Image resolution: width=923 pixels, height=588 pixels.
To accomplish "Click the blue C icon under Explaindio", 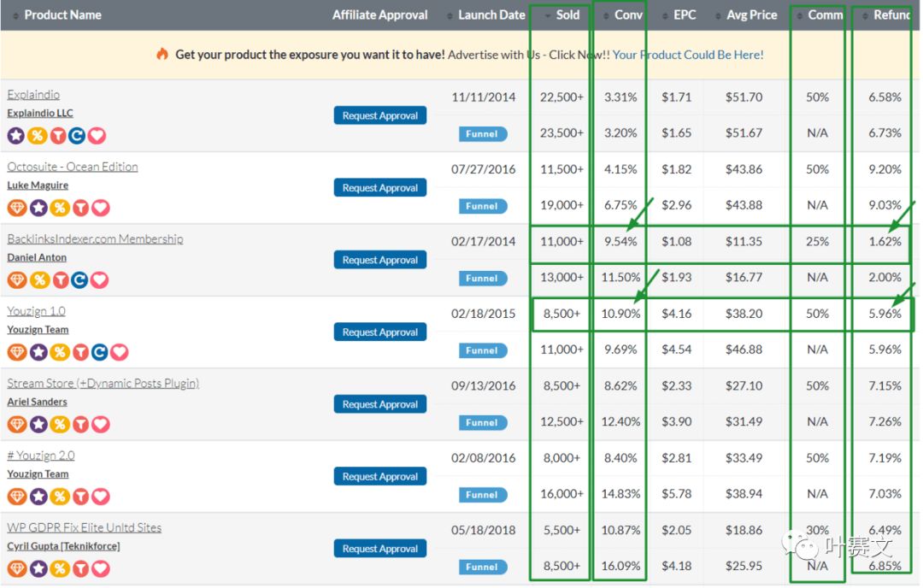I will [x=77, y=136].
